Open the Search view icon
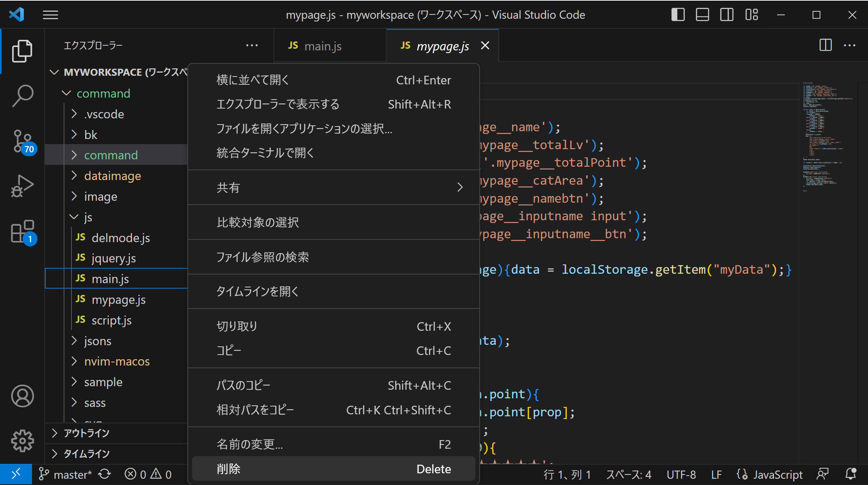Image resolution: width=868 pixels, height=485 pixels. (22, 95)
